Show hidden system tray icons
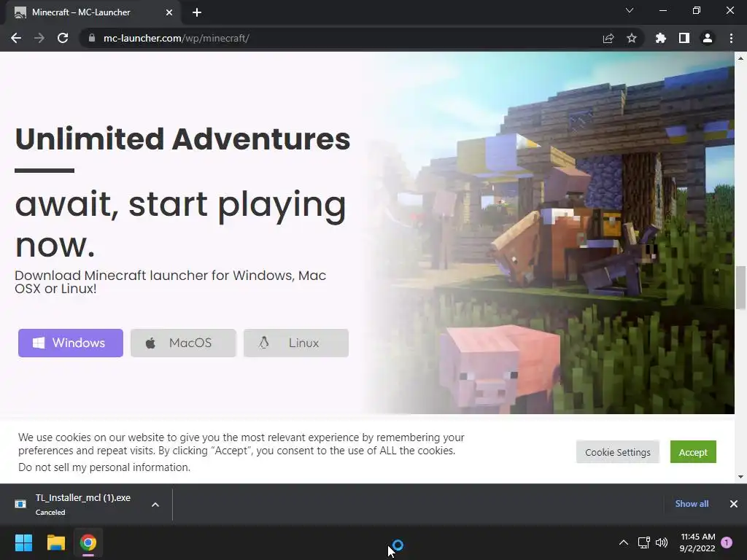Screen dimensions: 747x560 coord(623,542)
